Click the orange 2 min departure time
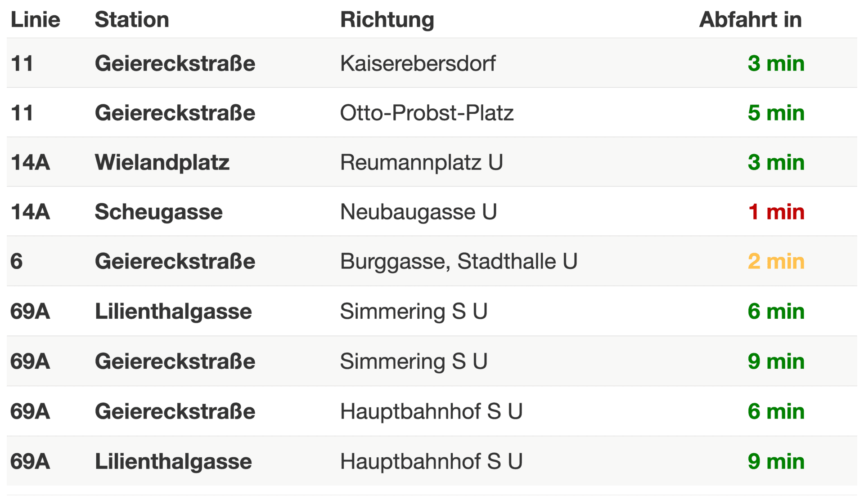This screenshot has width=864, height=504. pyautogui.click(x=776, y=261)
